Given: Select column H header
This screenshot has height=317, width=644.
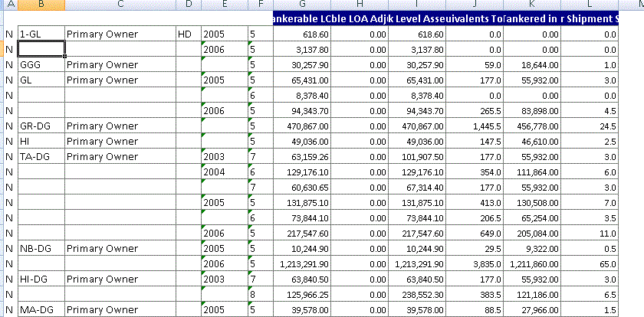Looking at the screenshot, I should coord(360,5).
